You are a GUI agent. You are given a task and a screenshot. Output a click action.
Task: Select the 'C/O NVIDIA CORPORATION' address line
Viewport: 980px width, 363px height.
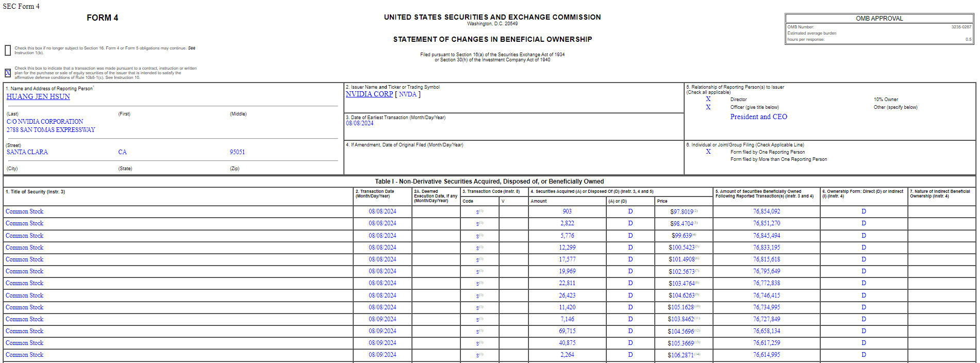pyautogui.click(x=45, y=122)
